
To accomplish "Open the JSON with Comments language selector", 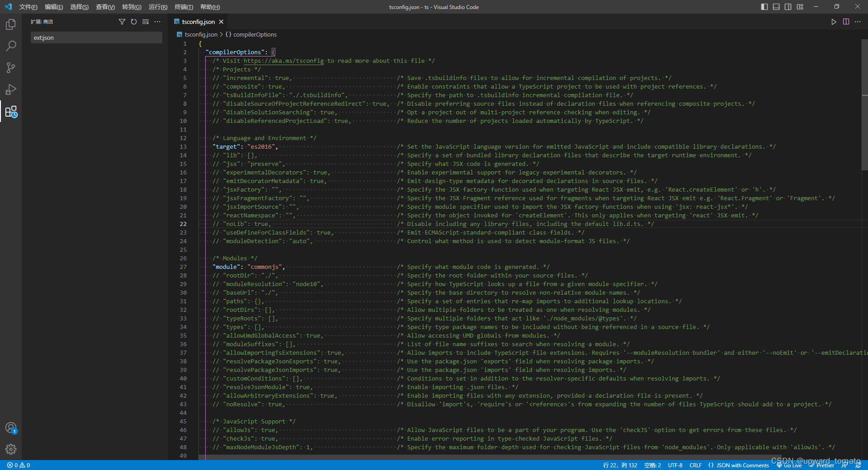I will point(739,465).
